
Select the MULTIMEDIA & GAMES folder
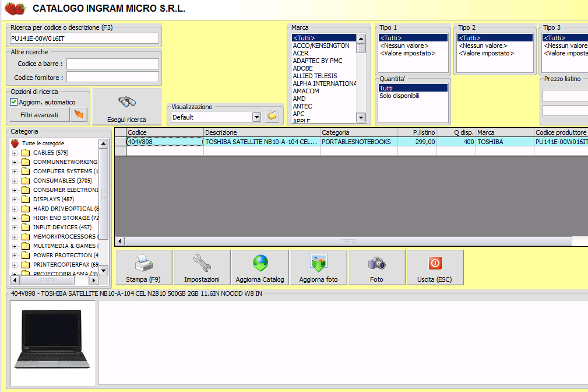(x=59, y=246)
